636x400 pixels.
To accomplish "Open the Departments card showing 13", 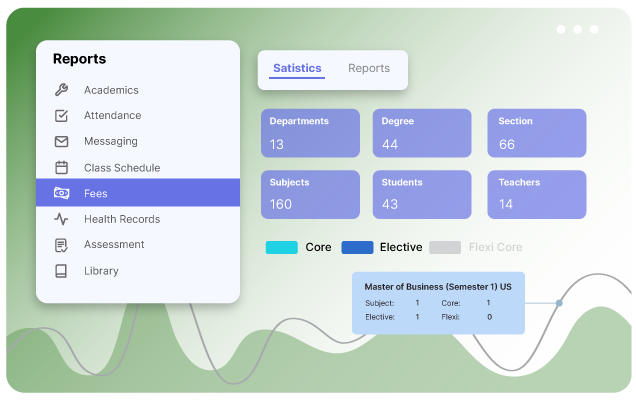I will pos(311,133).
